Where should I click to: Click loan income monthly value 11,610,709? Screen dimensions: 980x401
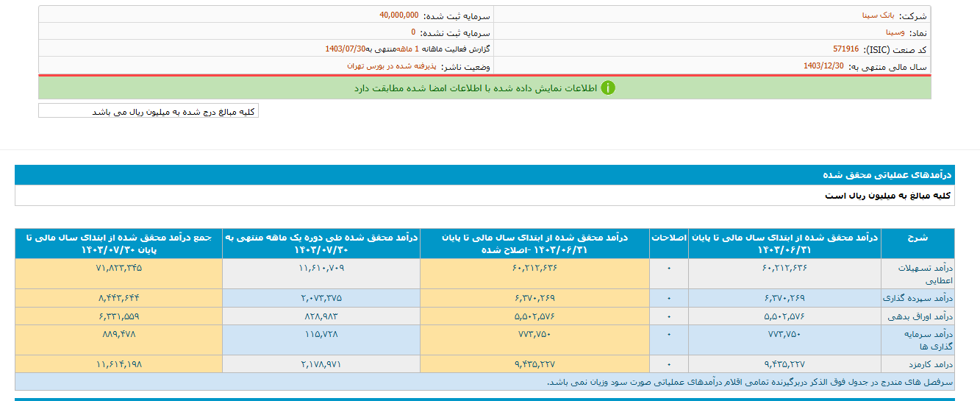(321, 268)
